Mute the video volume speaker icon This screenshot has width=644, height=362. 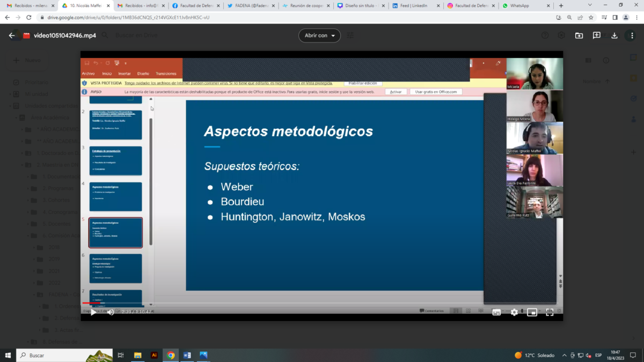pyautogui.click(x=111, y=312)
